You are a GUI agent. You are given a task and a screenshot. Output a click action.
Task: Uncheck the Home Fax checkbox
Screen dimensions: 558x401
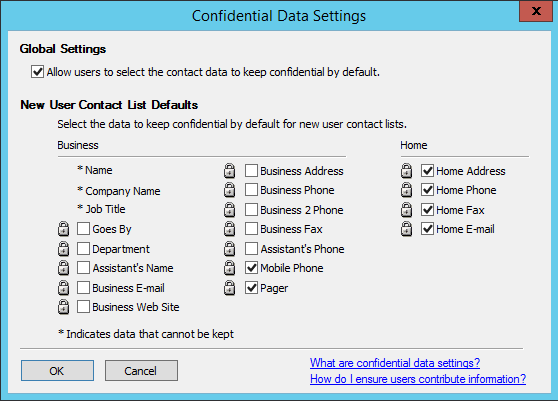click(x=427, y=210)
